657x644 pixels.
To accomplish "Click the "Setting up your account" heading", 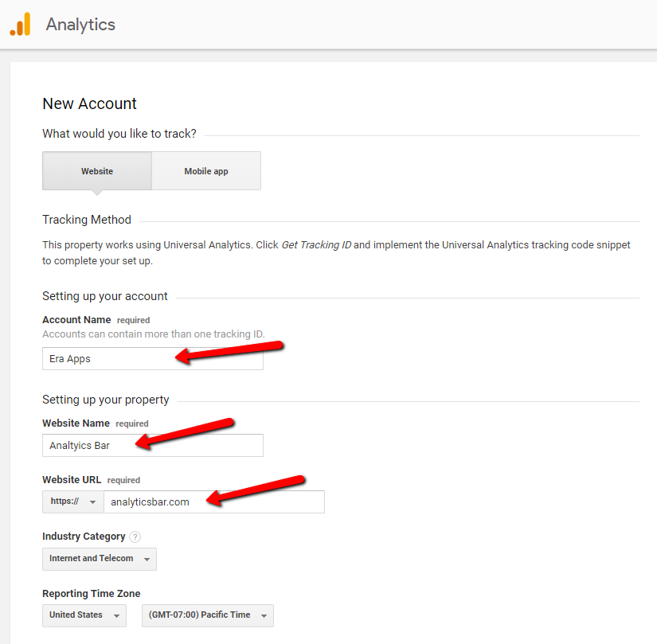I will (x=105, y=296).
